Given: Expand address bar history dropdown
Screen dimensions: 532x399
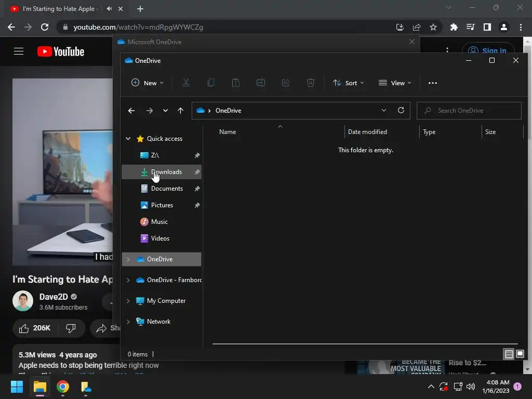Looking at the screenshot, I should click(384, 110).
